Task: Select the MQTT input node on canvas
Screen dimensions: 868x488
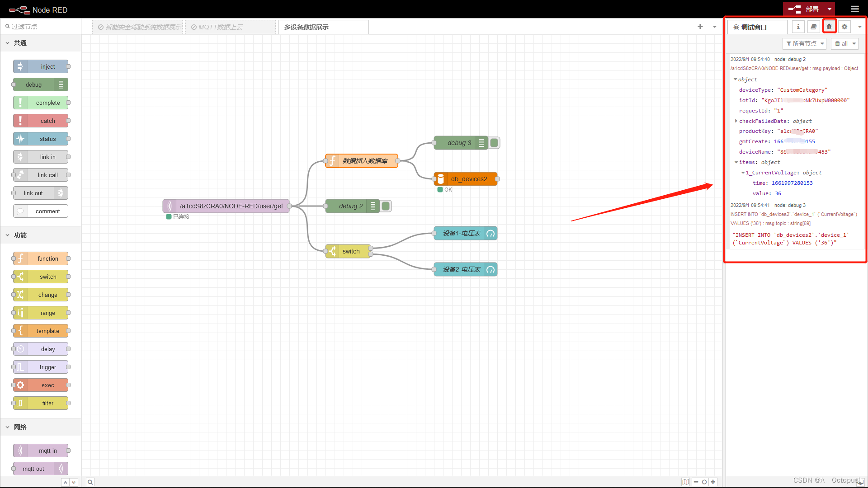Action: coord(226,206)
